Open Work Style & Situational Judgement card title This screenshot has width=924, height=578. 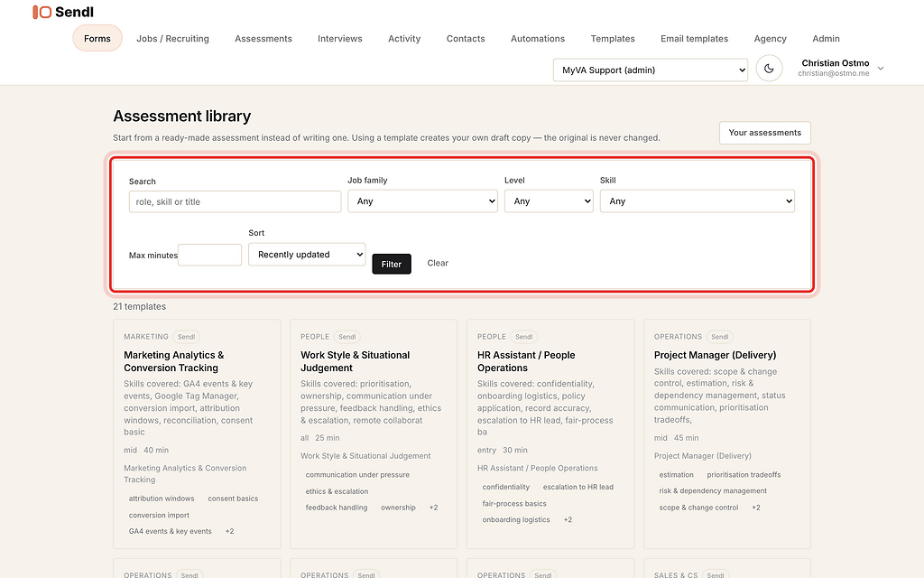pos(355,361)
